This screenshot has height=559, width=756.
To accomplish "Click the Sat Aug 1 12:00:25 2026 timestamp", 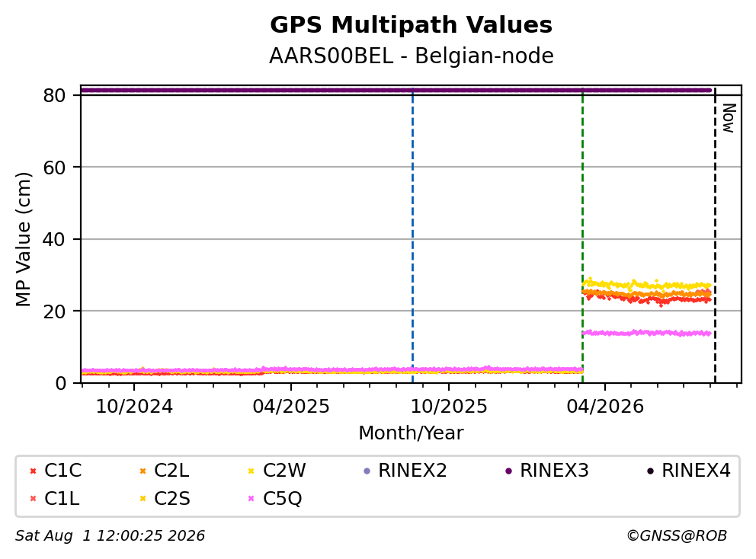I will pyautogui.click(x=110, y=536).
